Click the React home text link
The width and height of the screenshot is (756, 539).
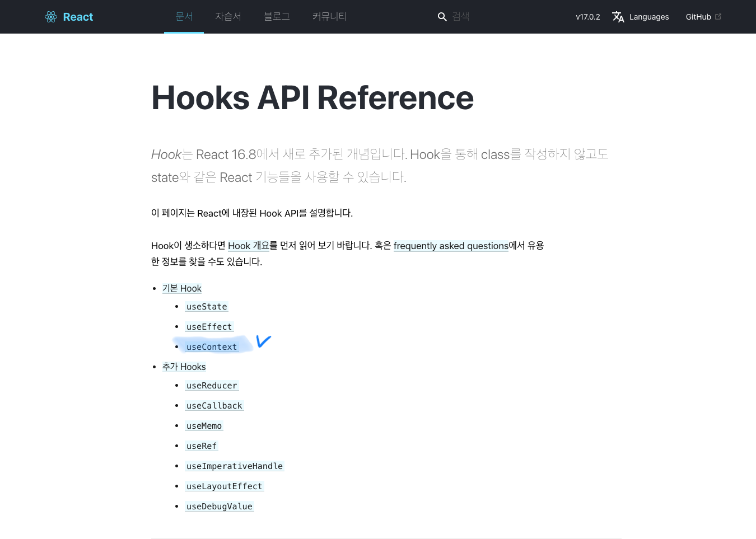coord(78,17)
